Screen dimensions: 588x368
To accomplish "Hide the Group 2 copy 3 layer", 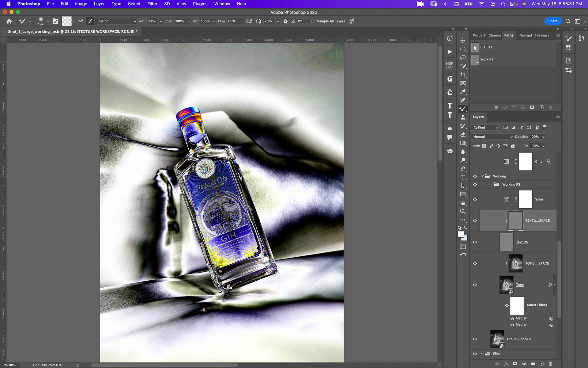I will click(x=475, y=339).
